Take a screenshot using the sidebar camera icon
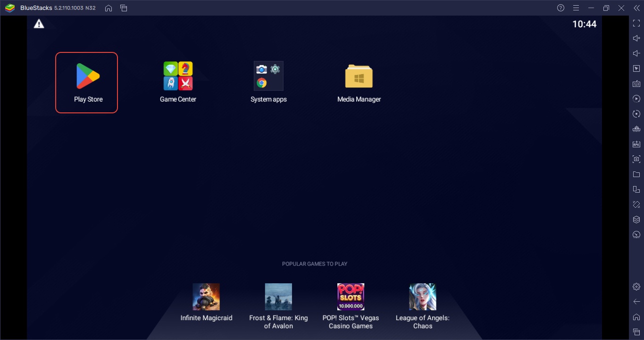644x340 pixels. 636,159
